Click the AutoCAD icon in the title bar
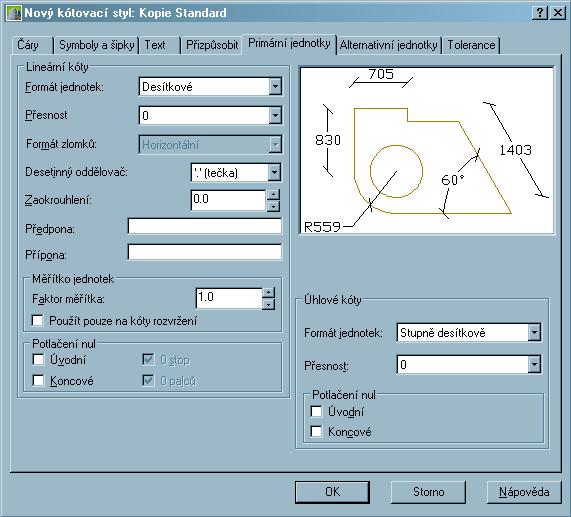The image size is (571, 517). 14,13
